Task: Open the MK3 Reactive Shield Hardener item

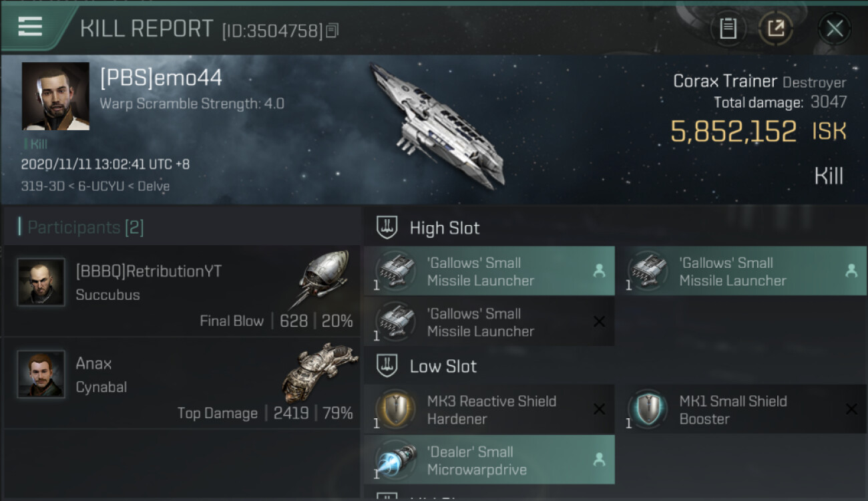Action: [x=489, y=409]
